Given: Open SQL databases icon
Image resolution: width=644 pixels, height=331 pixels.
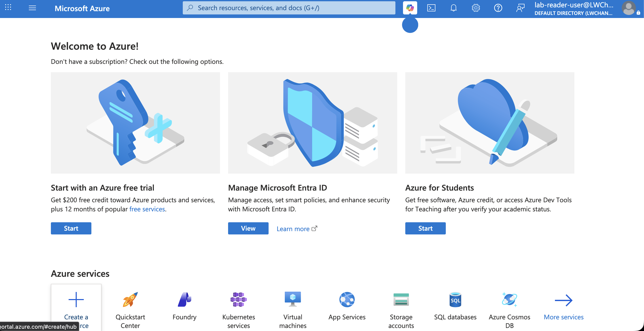Looking at the screenshot, I should tap(455, 300).
